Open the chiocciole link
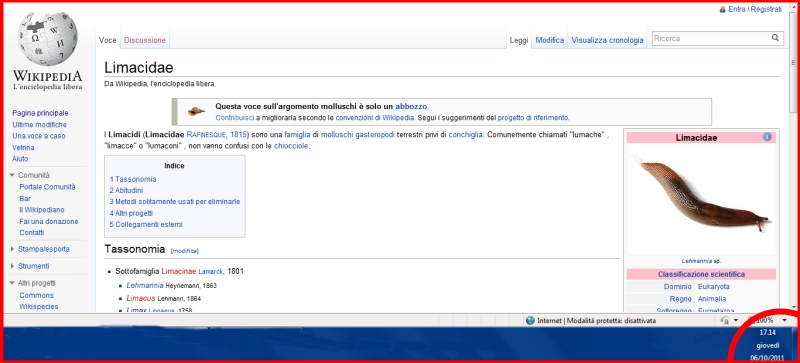Viewport: 800px width, 363px height. click(x=291, y=146)
